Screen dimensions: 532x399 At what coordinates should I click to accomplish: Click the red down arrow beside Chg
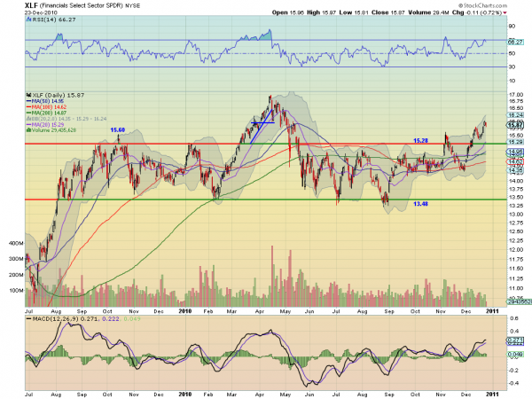pos(505,13)
